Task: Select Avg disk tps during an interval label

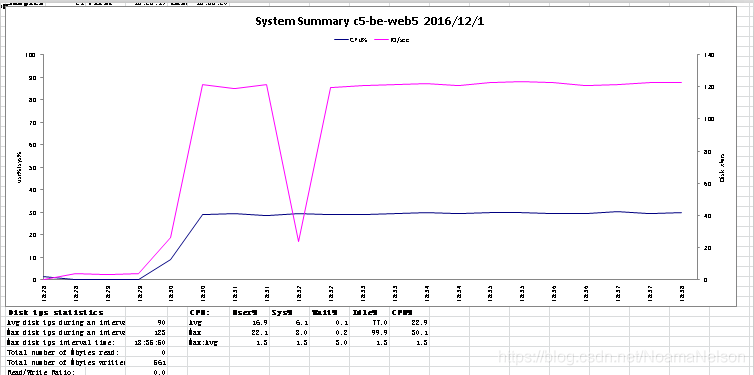Action: [65, 322]
